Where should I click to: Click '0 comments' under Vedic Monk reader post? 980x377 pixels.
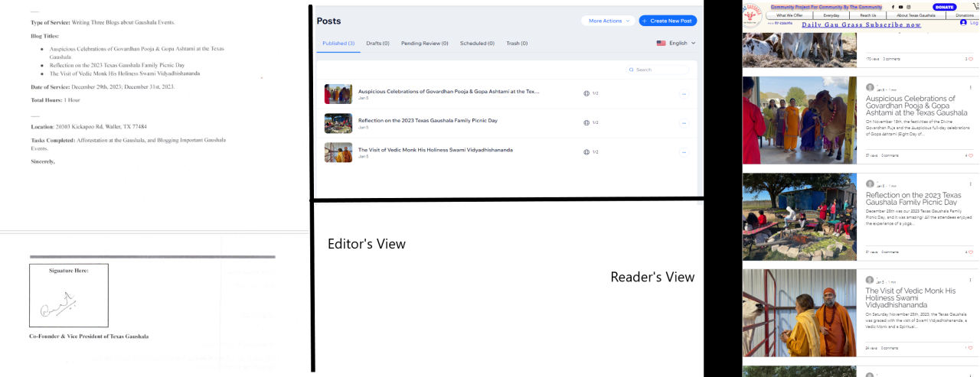(890, 348)
